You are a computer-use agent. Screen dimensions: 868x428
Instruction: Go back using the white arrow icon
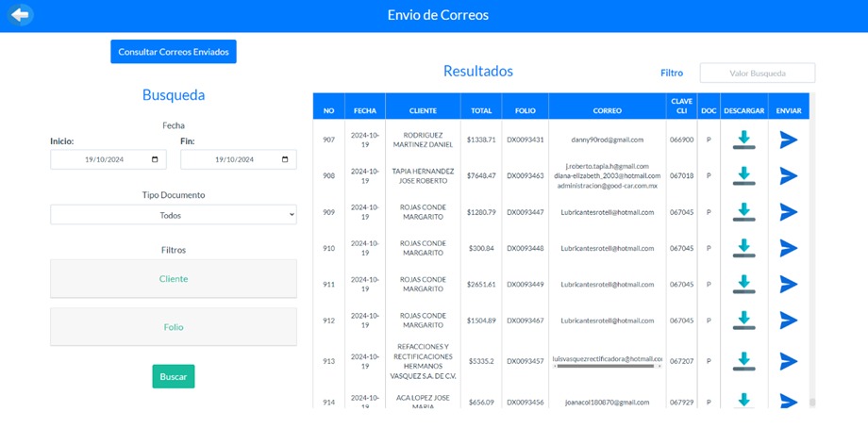point(21,15)
